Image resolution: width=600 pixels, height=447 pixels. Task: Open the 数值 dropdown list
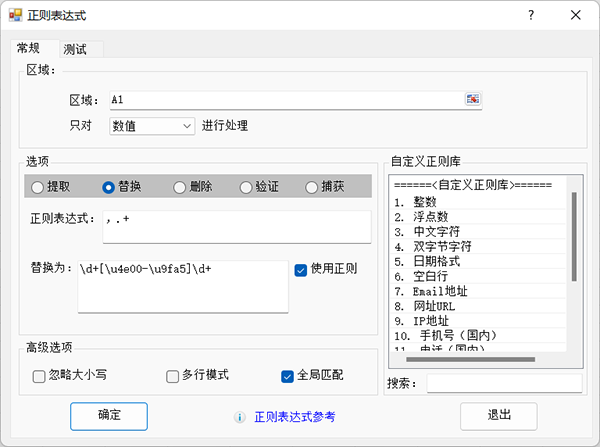pyautogui.click(x=152, y=126)
